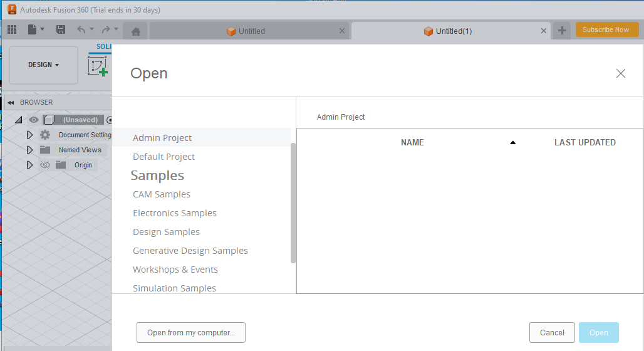The width and height of the screenshot is (644, 351).
Task: Sort files by LAST UPDATED column
Action: click(585, 143)
